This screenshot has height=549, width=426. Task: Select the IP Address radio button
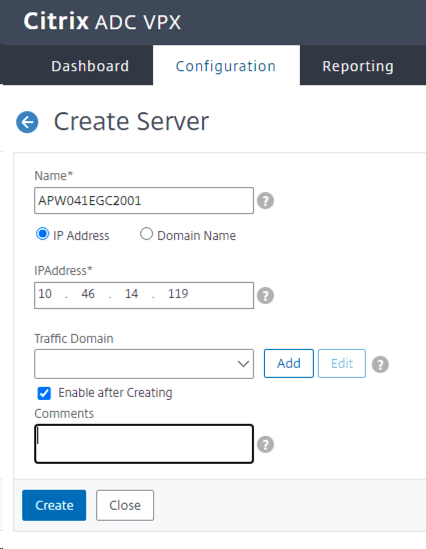coord(42,234)
